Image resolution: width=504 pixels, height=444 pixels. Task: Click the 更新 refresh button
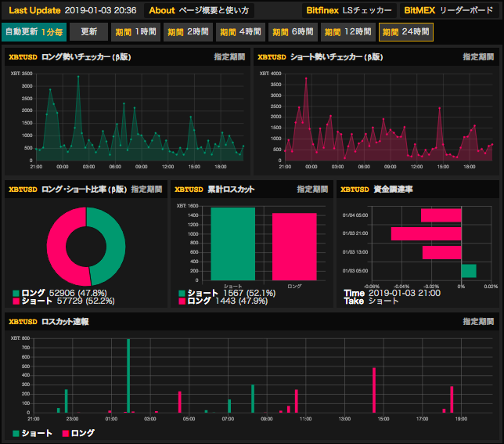88,32
